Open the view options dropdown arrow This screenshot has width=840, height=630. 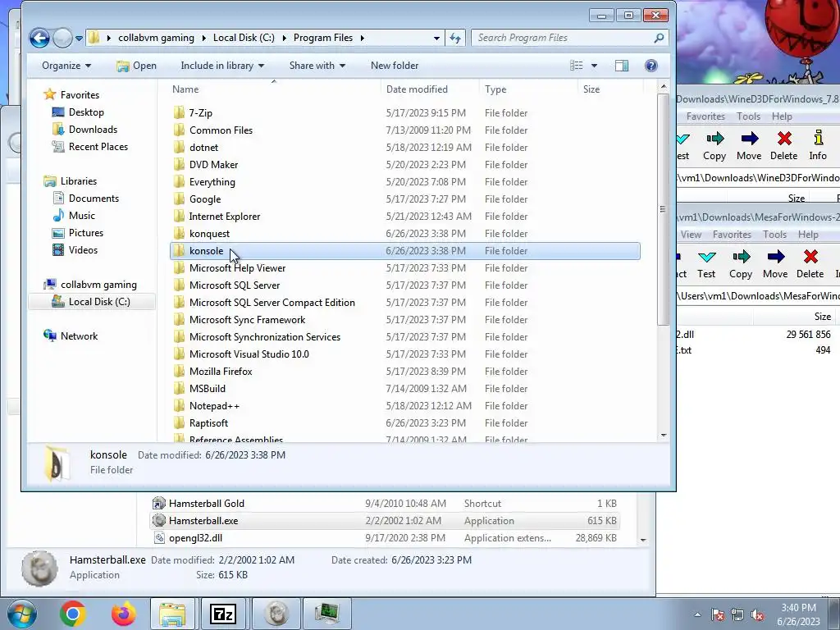(594, 66)
